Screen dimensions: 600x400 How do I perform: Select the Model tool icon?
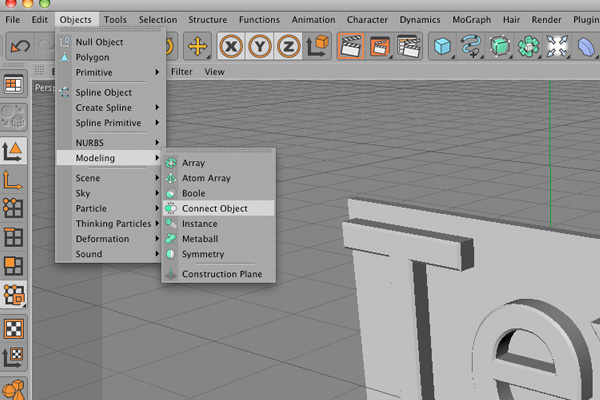tap(13, 151)
